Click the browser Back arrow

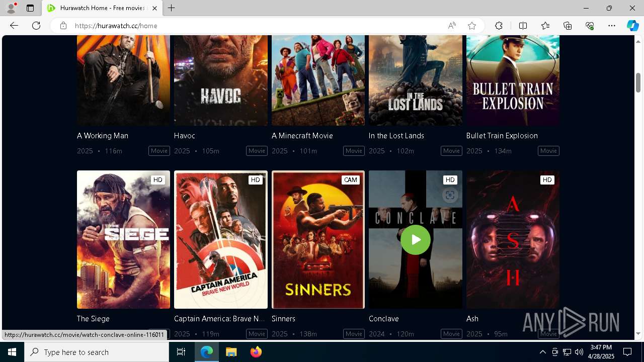tap(14, 26)
